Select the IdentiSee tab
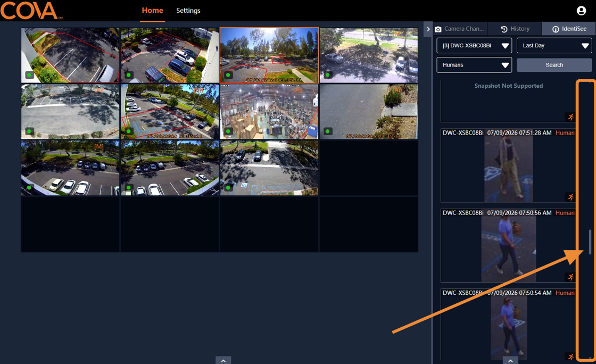Screen dimensions: 596x364 569,29
